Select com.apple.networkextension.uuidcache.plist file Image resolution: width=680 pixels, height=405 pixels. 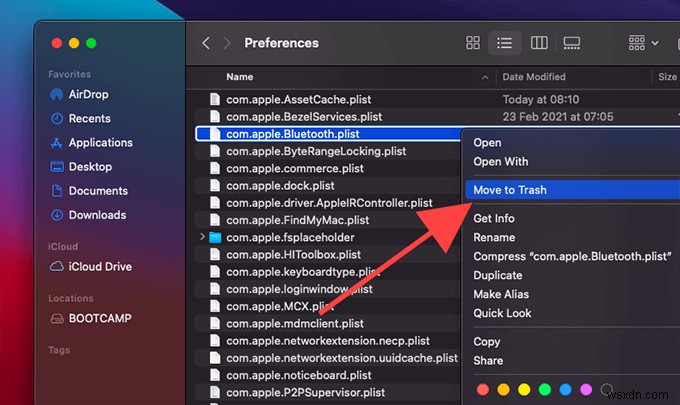(x=342, y=358)
